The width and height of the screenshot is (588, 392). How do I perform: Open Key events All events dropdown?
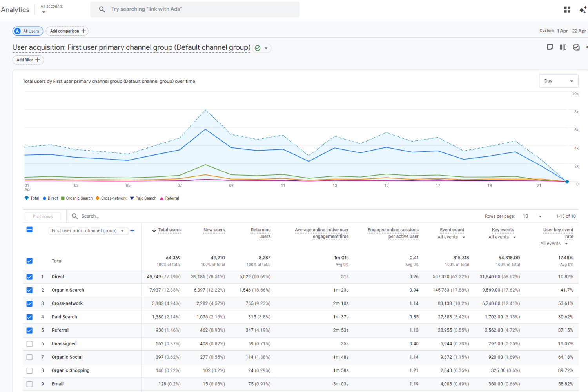pyautogui.click(x=502, y=237)
